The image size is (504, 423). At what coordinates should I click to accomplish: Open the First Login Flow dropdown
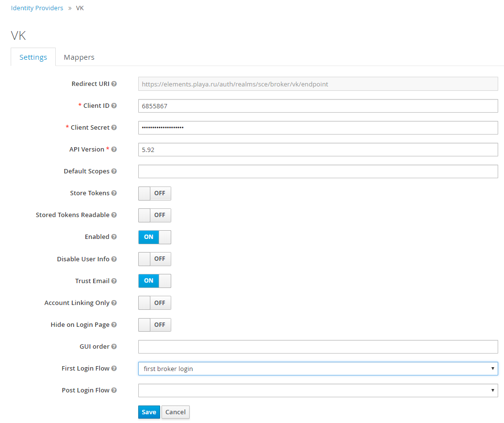pyautogui.click(x=318, y=369)
